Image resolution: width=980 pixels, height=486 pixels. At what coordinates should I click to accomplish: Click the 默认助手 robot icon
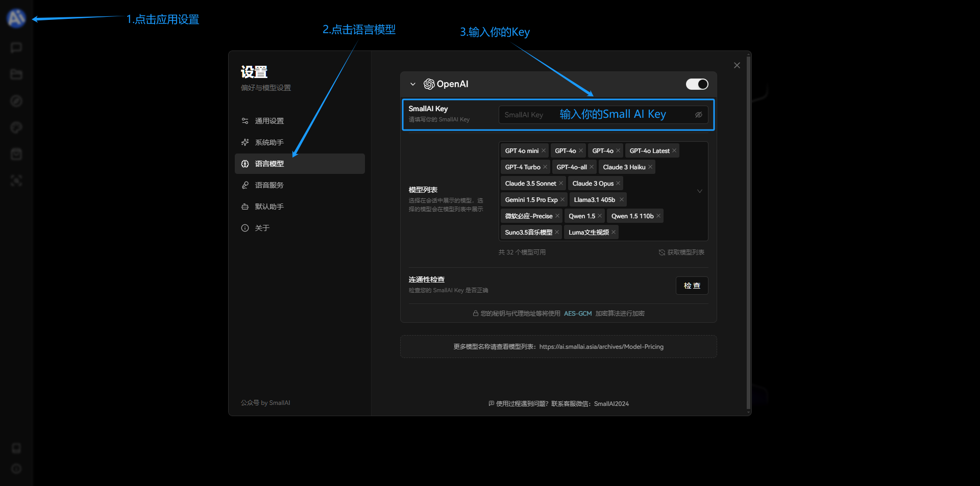(245, 207)
